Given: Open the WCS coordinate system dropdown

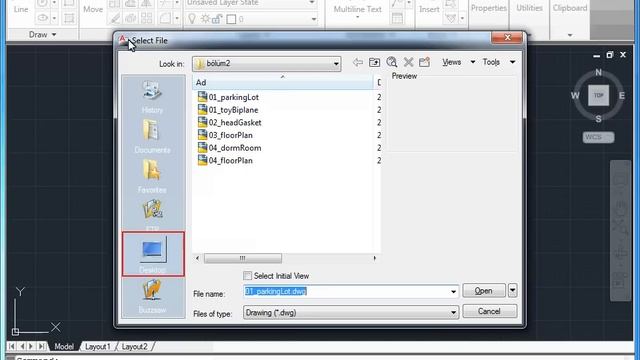Looking at the screenshot, I should point(598,137).
